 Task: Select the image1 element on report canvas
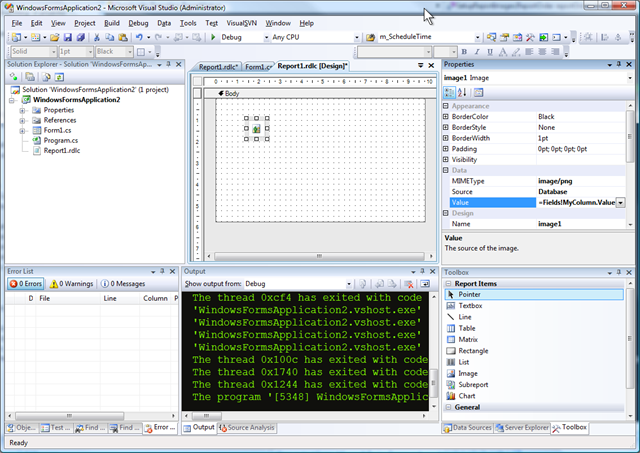click(x=256, y=129)
